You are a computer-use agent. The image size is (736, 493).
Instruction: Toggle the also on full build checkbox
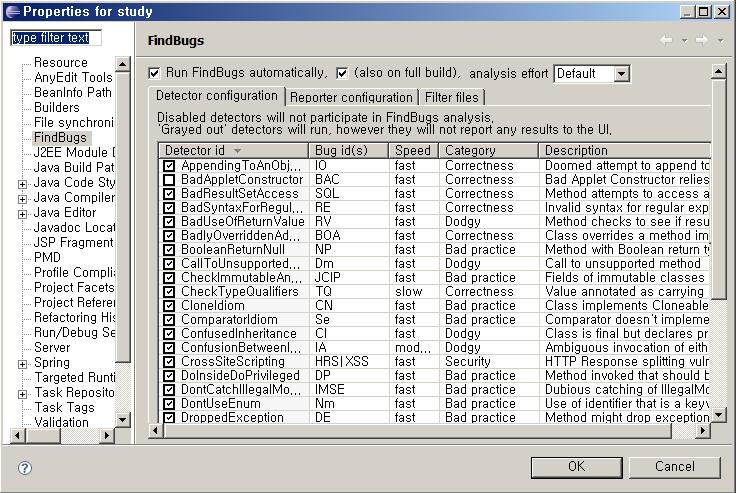point(342,73)
